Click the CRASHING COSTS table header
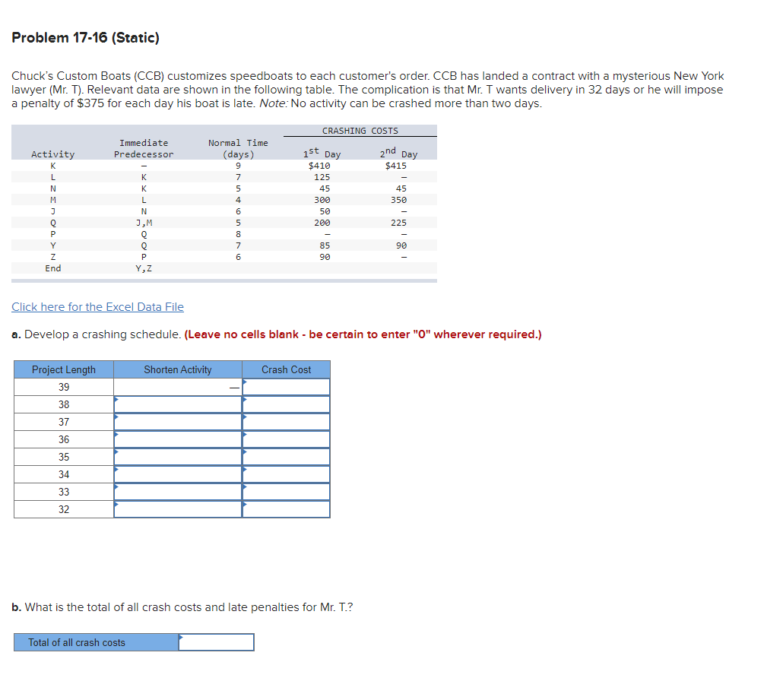The height and width of the screenshot is (700, 783). (x=360, y=130)
